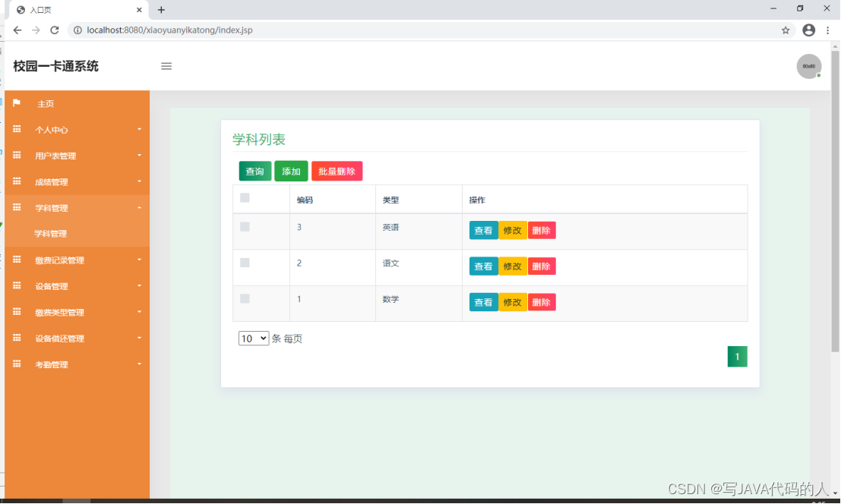Click grid icon next to 缴费记录管理

17,260
